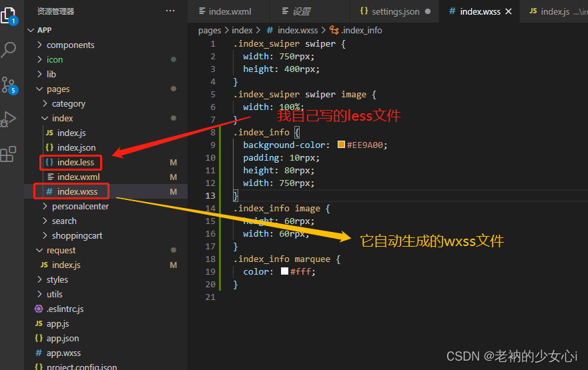Screen dimensions: 588x370
Task: Switch to the index.js editor tab
Action: pyautogui.click(x=554, y=11)
